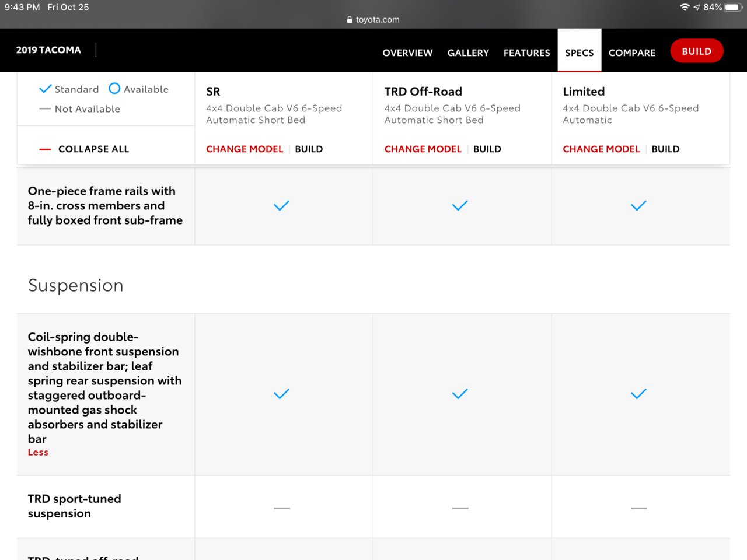Click the lock icon beside toyota.com
Image resolution: width=747 pixels, height=560 pixels.
(350, 19)
